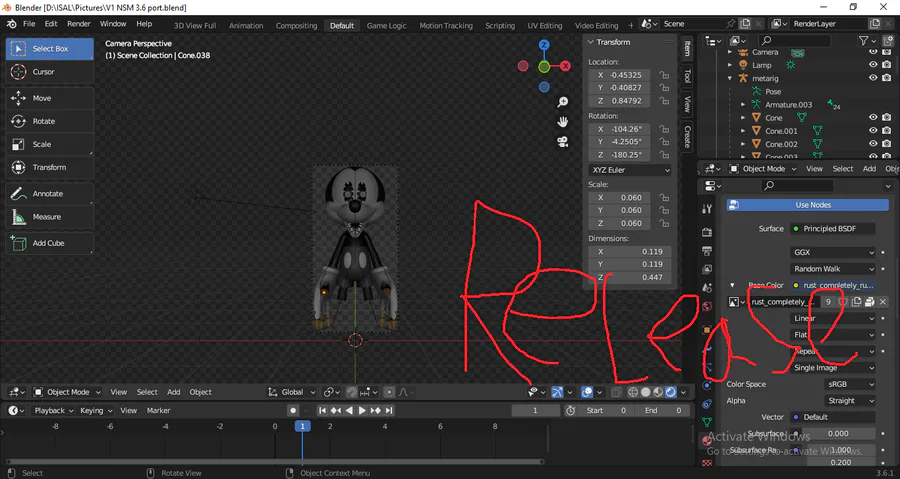The image size is (900, 479).
Task: Open the Random Walk subsurface dropdown
Action: coord(833,269)
